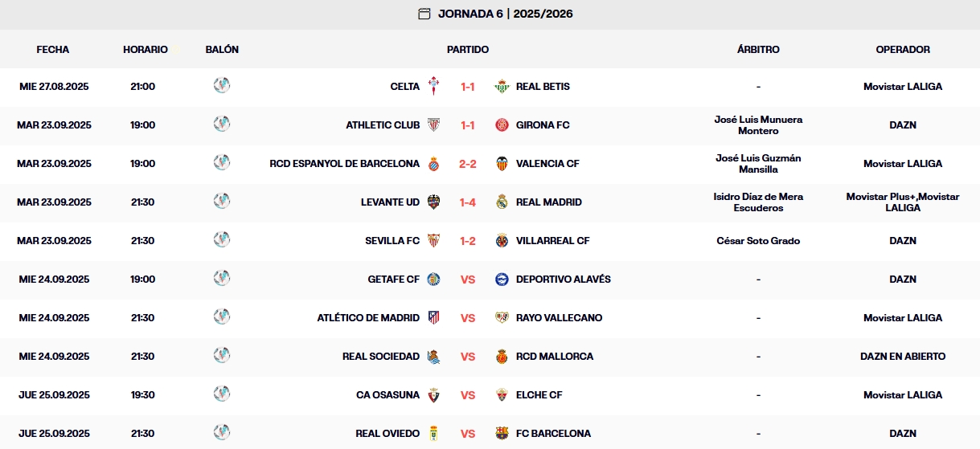Select the RCD Espanyol de Barcelona team name
The height and width of the screenshot is (449, 980).
pos(344,163)
